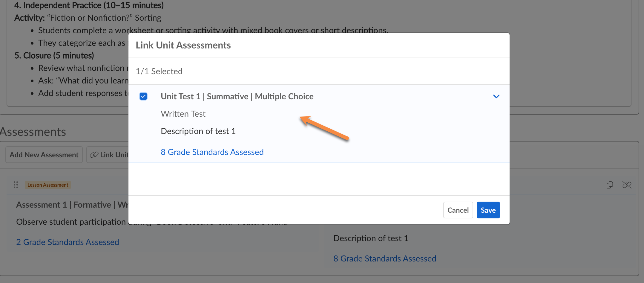Click the duplicate assessment icon
Viewport: 644px width, 283px height.
[610, 185]
